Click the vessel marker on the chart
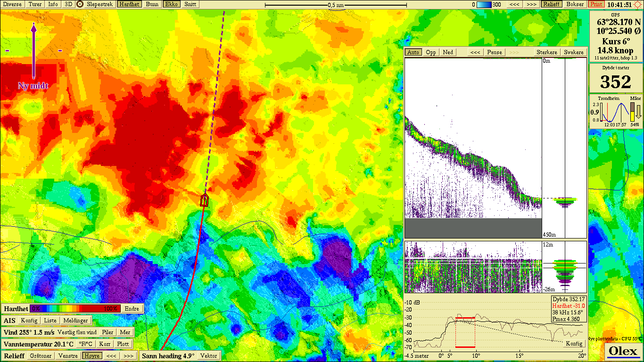Screen dimensions: 644x362 (x=204, y=200)
